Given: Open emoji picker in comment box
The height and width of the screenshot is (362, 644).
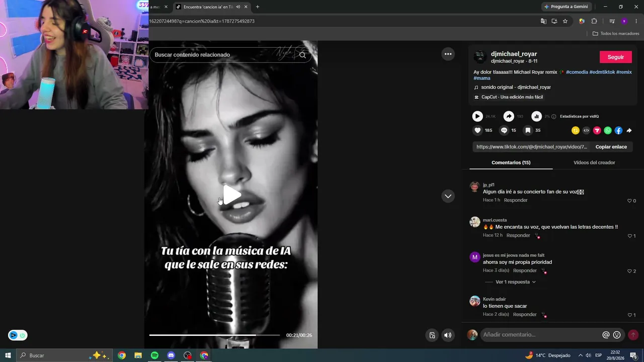Looking at the screenshot, I should 617,335.
